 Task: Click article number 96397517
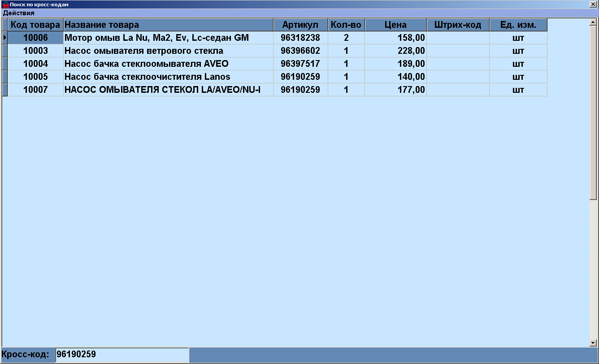tap(300, 64)
